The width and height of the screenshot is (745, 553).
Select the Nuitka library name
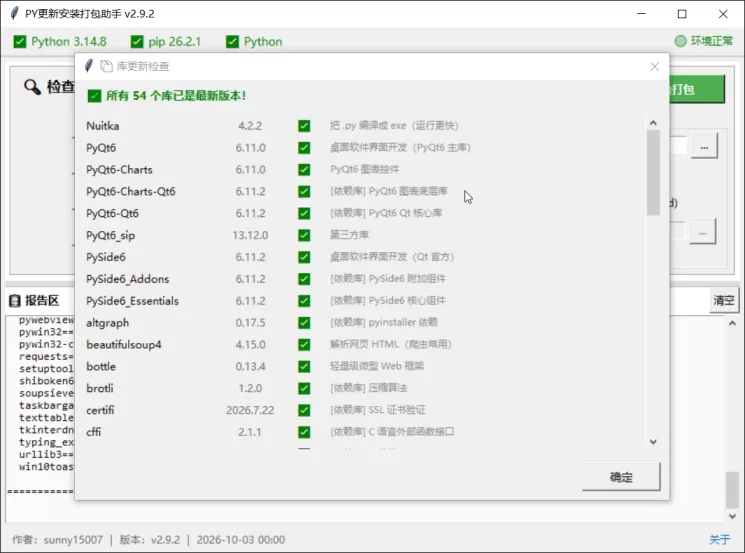pyautogui.click(x=103, y=126)
